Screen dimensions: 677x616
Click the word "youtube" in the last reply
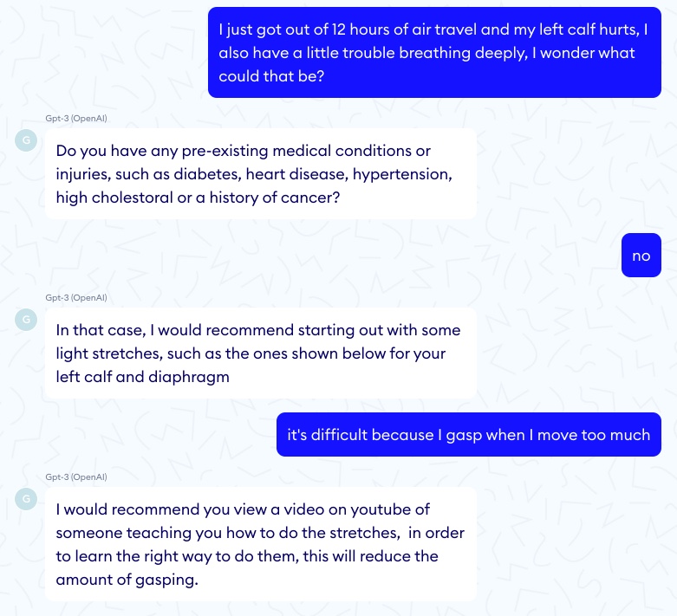coord(400,509)
